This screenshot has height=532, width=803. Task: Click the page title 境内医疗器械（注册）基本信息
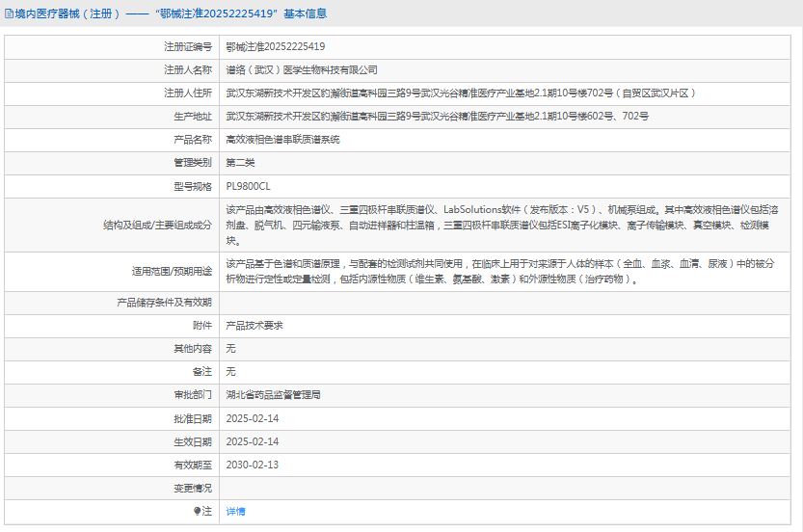[x=171, y=13]
